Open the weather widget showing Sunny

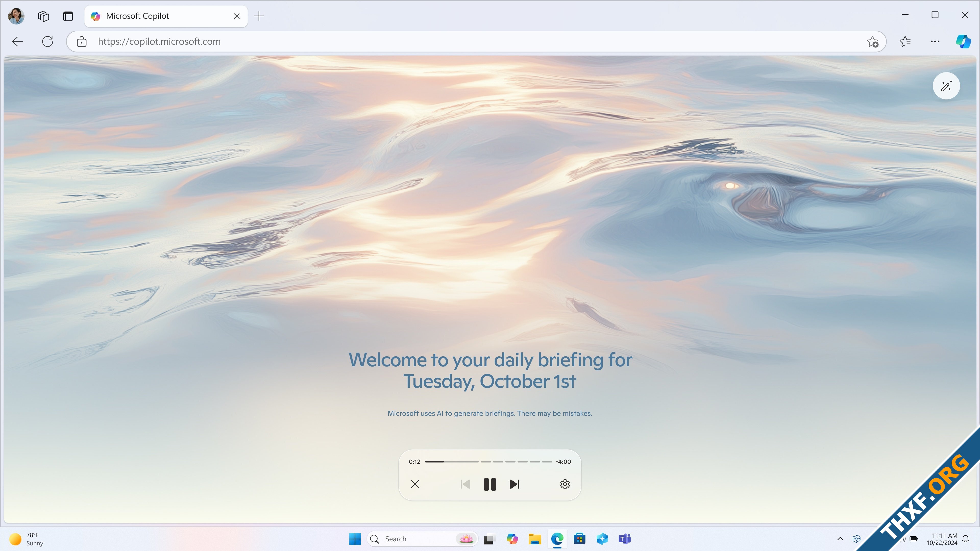pyautogui.click(x=27, y=539)
